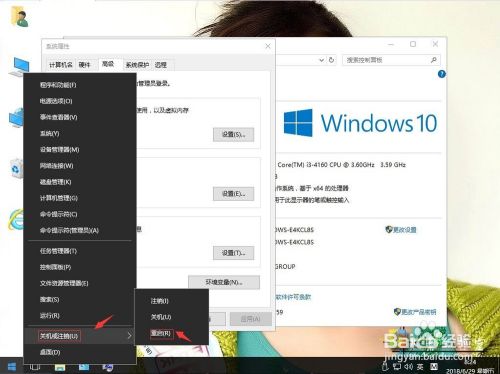This screenshot has height=374, width=500.
Task: Open the blue help question icon
Action: coord(442,74)
